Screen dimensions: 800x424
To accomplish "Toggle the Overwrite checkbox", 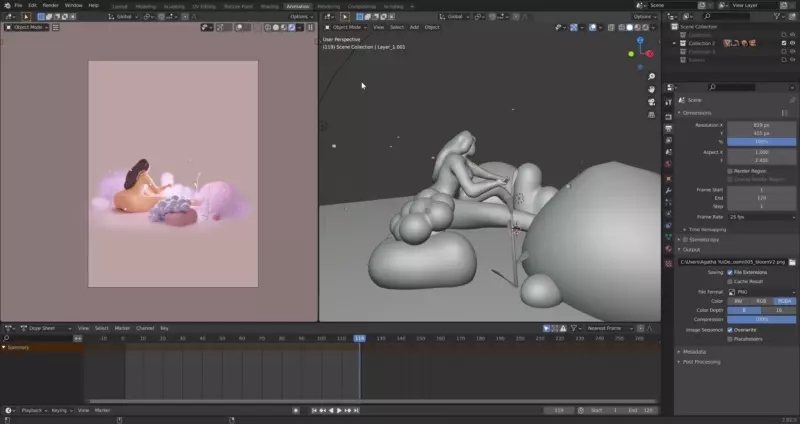I will [729, 329].
